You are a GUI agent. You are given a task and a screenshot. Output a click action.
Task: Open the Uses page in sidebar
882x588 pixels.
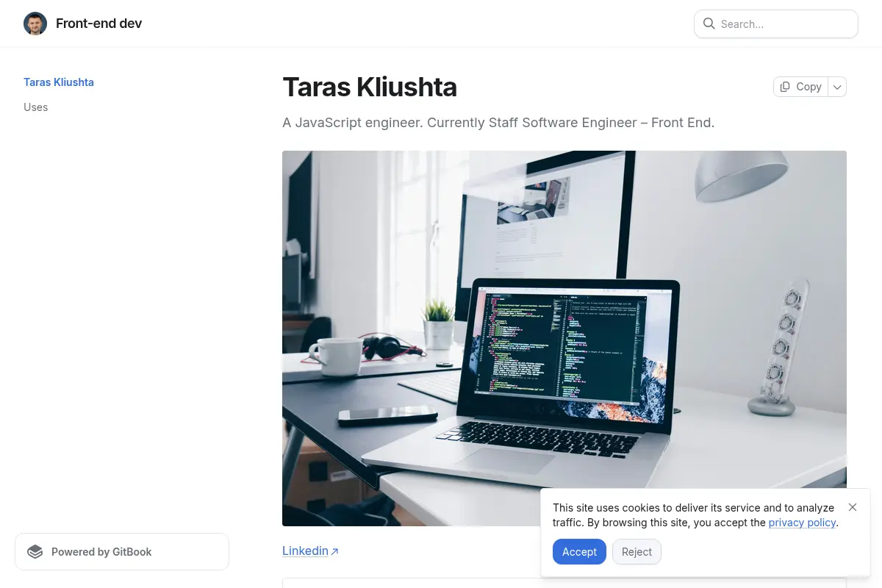pyautogui.click(x=35, y=107)
